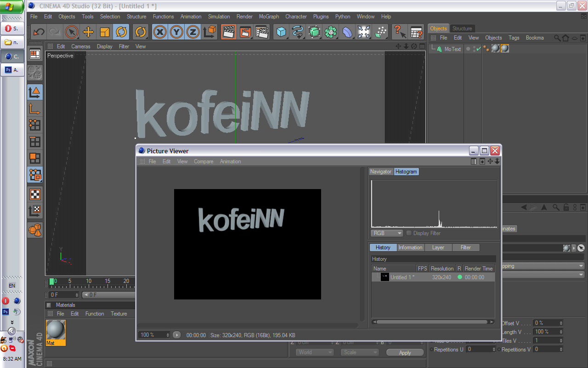The width and height of the screenshot is (588, 368).
Task: Open the Tags menu in Objects manager
Action: 514,38
